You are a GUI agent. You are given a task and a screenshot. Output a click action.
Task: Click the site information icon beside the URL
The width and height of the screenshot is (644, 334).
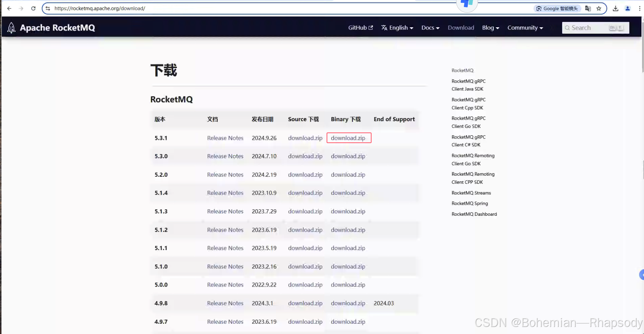tap(47, 8)
